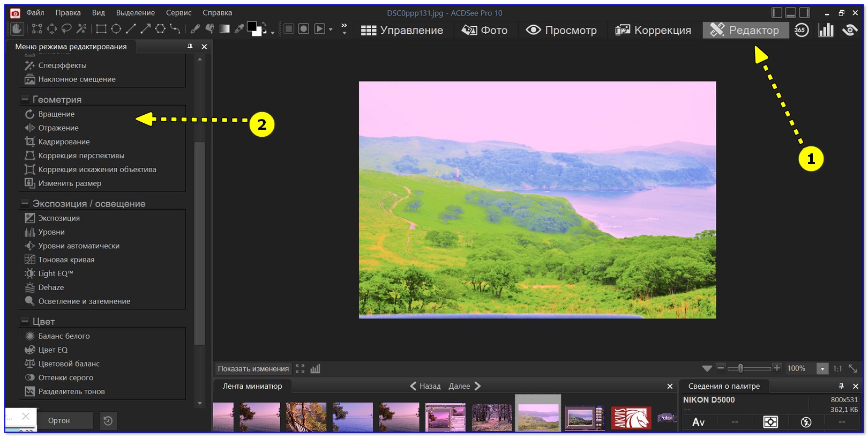Select the Gradient tool
Image resolution: width=868 pixels, height=437 pixels.
click(x=225, y=29)
